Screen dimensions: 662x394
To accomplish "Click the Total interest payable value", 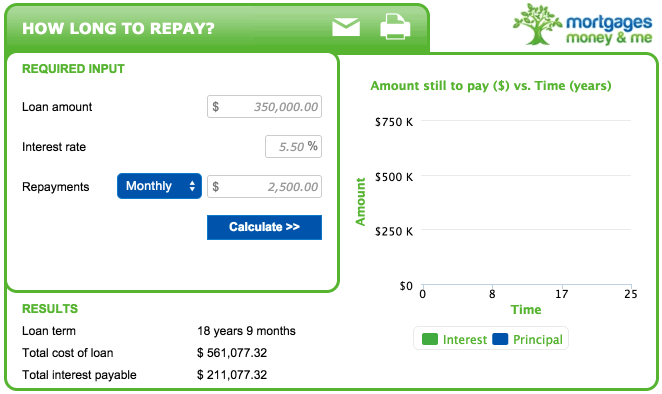I will 232,375.
